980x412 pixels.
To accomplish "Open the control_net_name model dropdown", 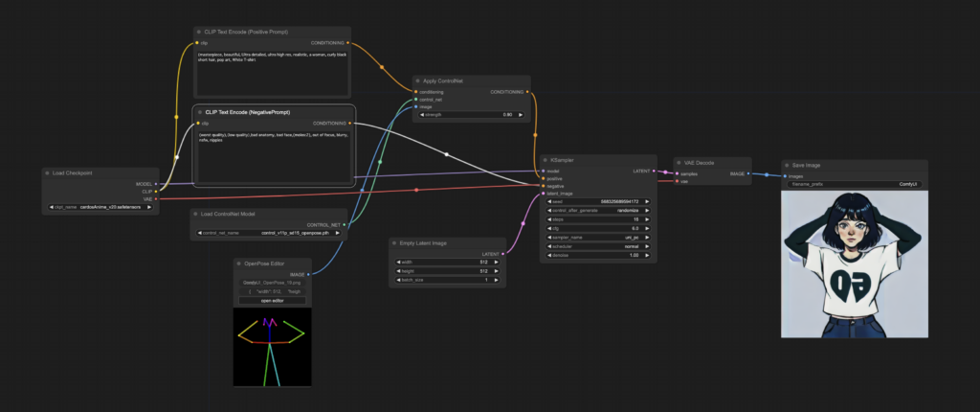I will click(x=269, y=233).
